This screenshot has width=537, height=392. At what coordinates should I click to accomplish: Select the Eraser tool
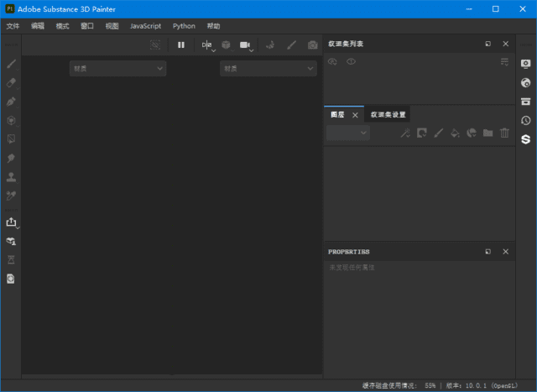(12, 82)
